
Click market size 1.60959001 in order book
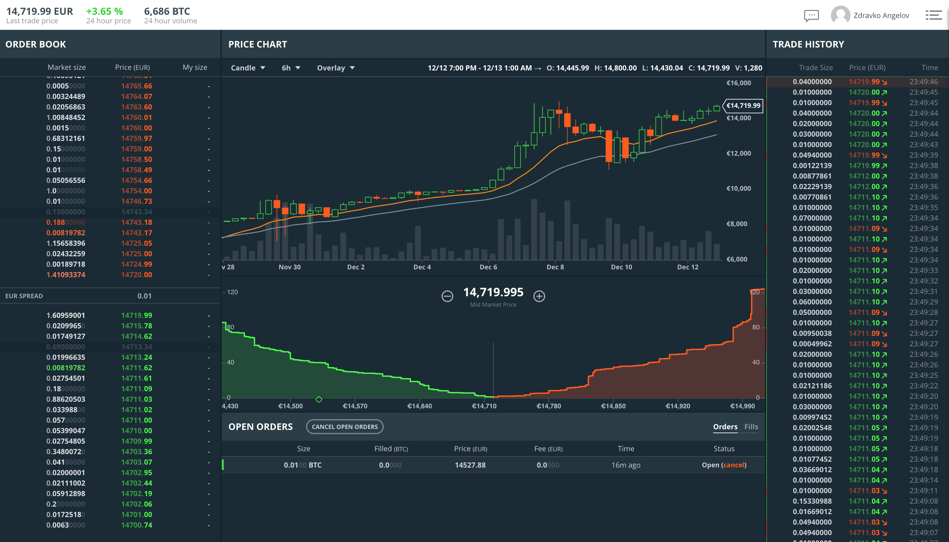coord(66,315)
